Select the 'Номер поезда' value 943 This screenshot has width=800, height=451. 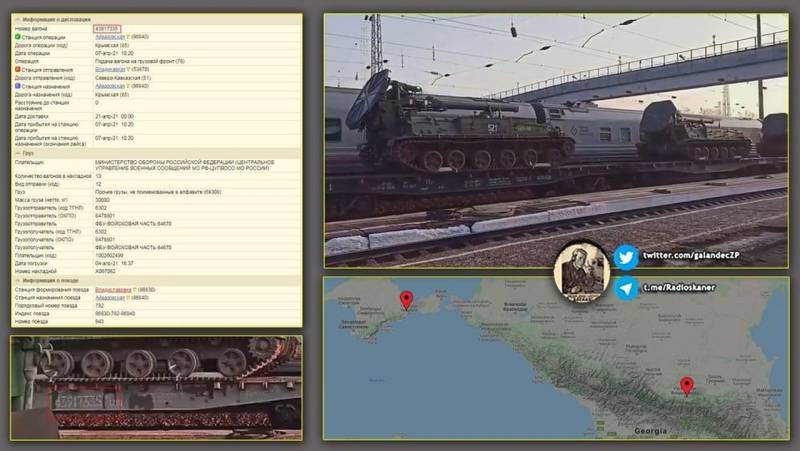99,322
